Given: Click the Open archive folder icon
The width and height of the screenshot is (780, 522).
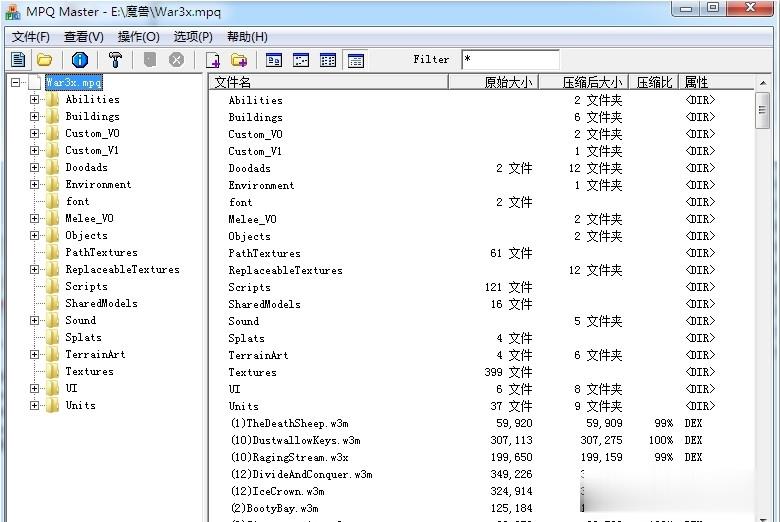Looking at the screenshot, I should [44, 60].
